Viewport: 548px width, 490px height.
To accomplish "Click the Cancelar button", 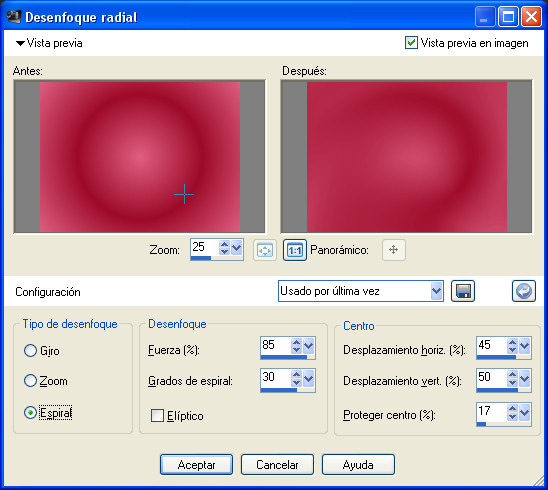I will click(x=277, y=464).
